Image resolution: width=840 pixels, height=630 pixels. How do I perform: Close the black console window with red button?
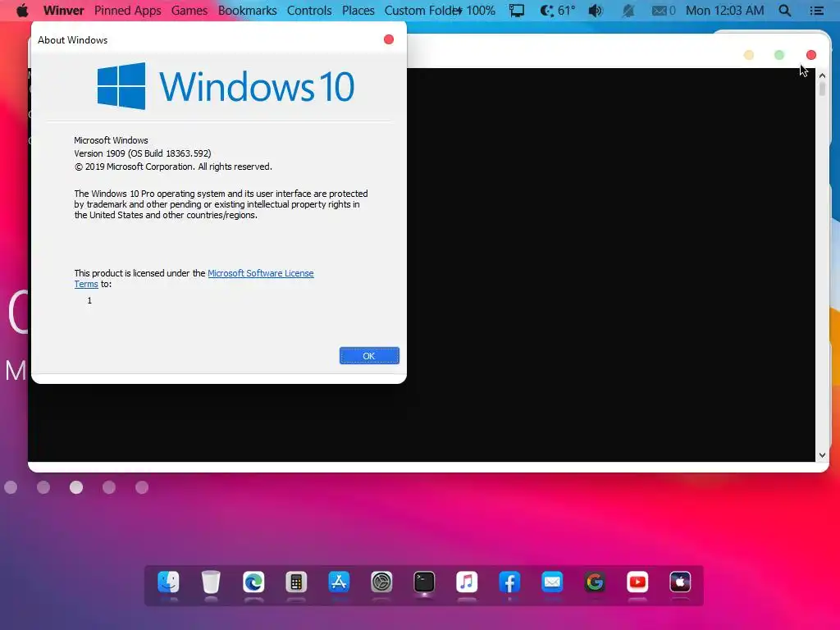pyautogui.click(x=811, y=55)
